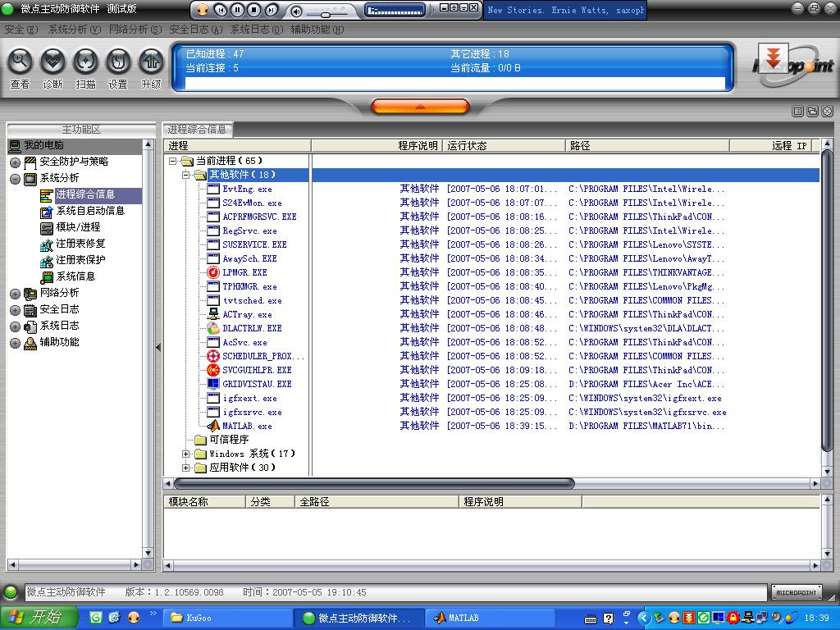Mute the mini player speaker icon
Viewport: 840px width, 630px height.
click(296, 11)
